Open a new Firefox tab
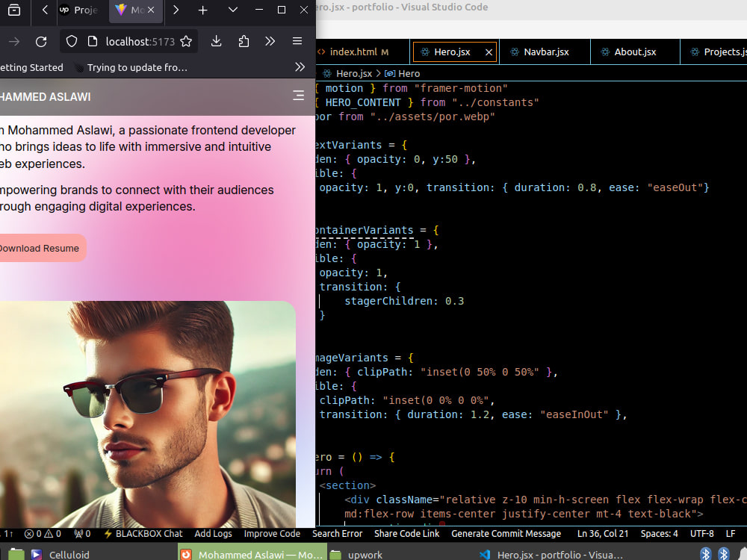Image resolution: width=747 pixels, height=560 pixels. click(x=203, y=10)
